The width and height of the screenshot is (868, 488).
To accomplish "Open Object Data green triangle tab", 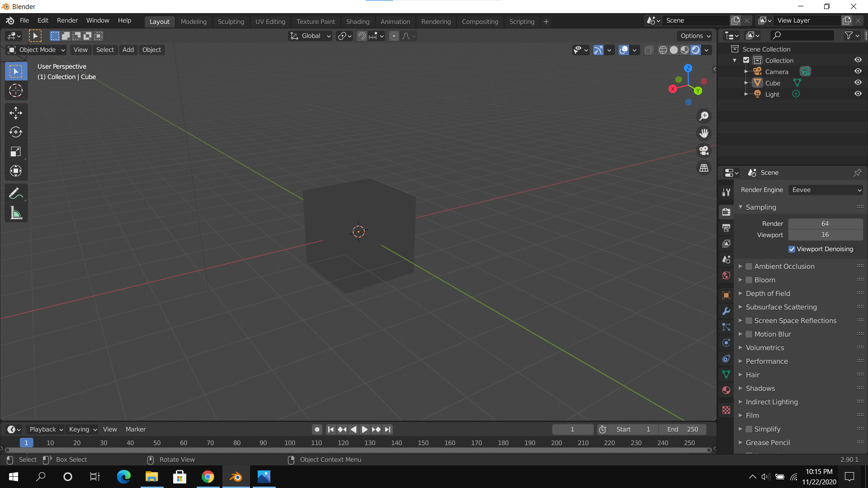I will [726, 375].
